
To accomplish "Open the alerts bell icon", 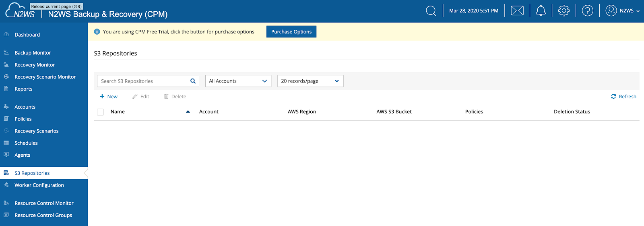I will (541, 11).
